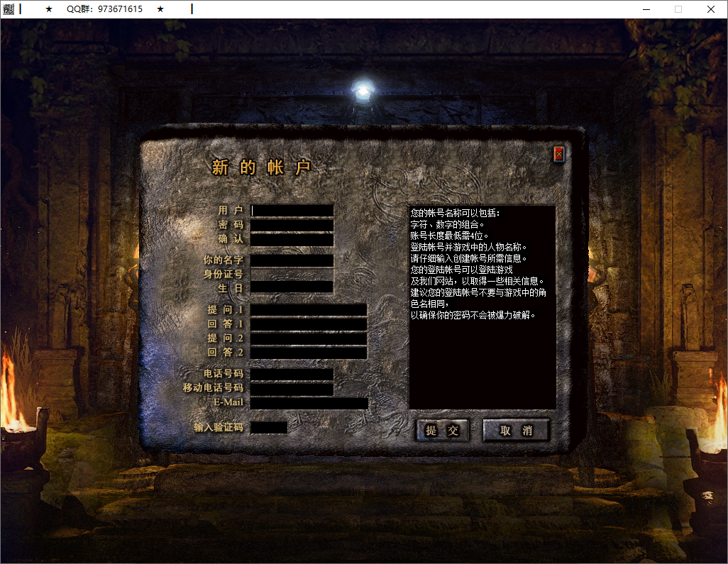Click the 你的名字 name input field

(x=292, y=260)
